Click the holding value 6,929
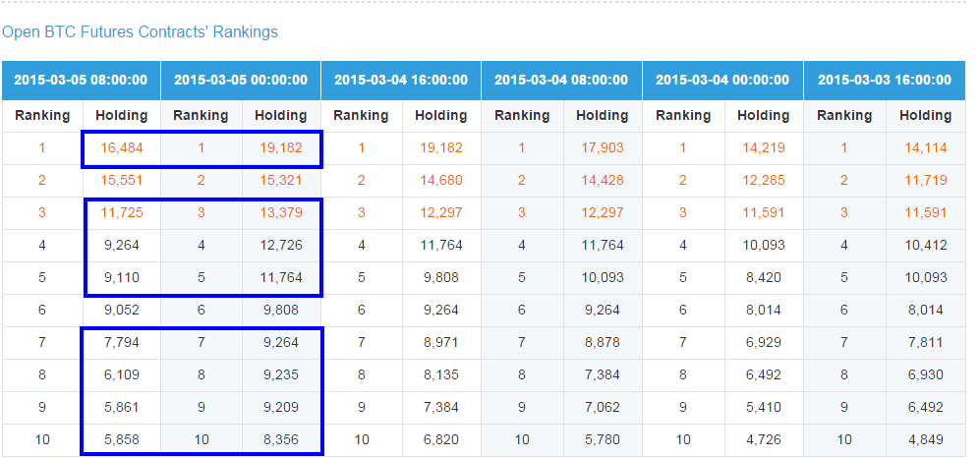 coord(763,342)
